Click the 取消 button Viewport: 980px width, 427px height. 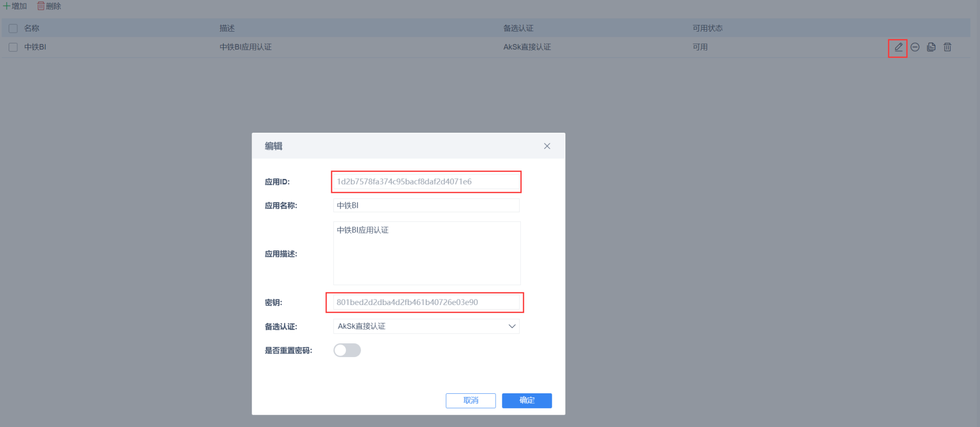(x=471, y=400)
